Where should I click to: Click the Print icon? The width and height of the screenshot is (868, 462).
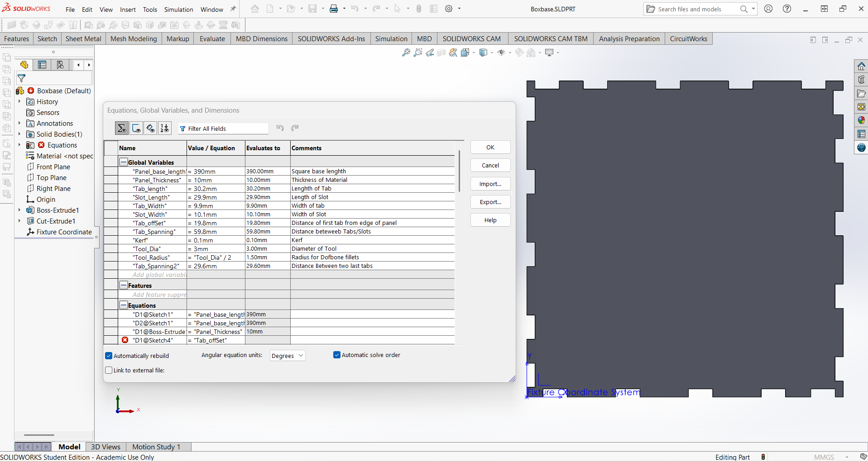coord(334,9)
